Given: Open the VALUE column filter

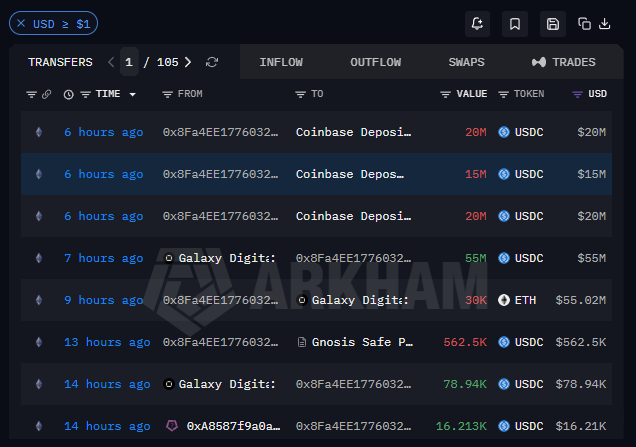Looking at the screenshot, I should [x=445, y=95].
